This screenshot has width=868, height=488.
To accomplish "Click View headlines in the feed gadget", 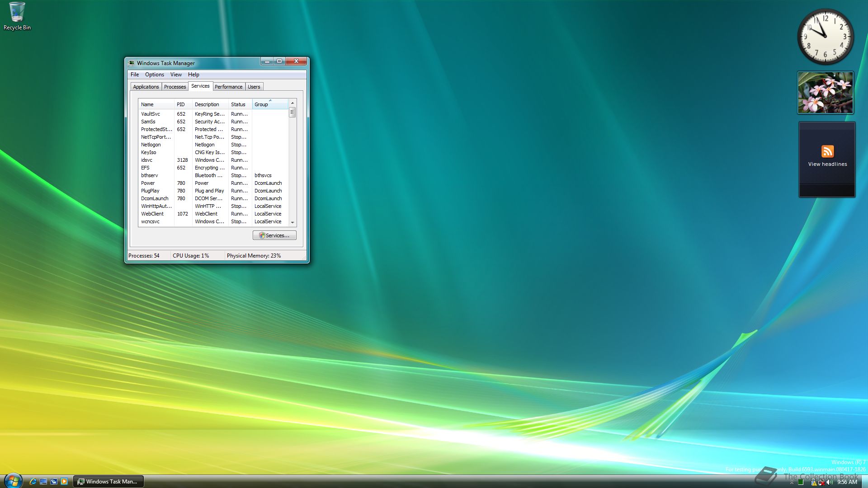I will click(x=827, y=164).
